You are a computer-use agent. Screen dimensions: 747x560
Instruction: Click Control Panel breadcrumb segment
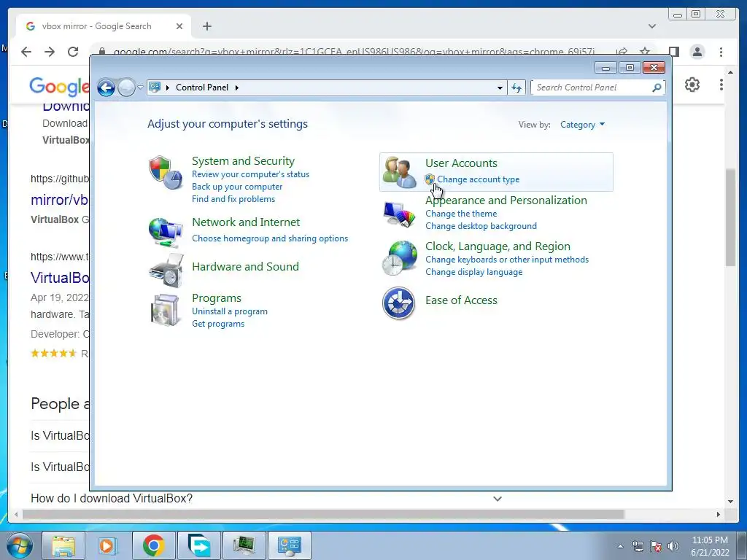[202, 87]
